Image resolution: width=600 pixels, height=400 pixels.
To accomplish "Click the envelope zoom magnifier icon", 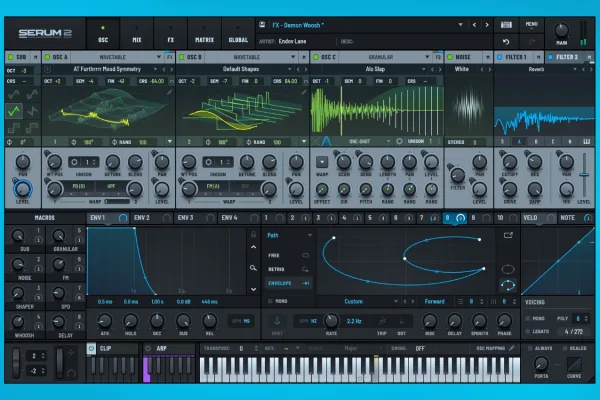I will point(253,268).
